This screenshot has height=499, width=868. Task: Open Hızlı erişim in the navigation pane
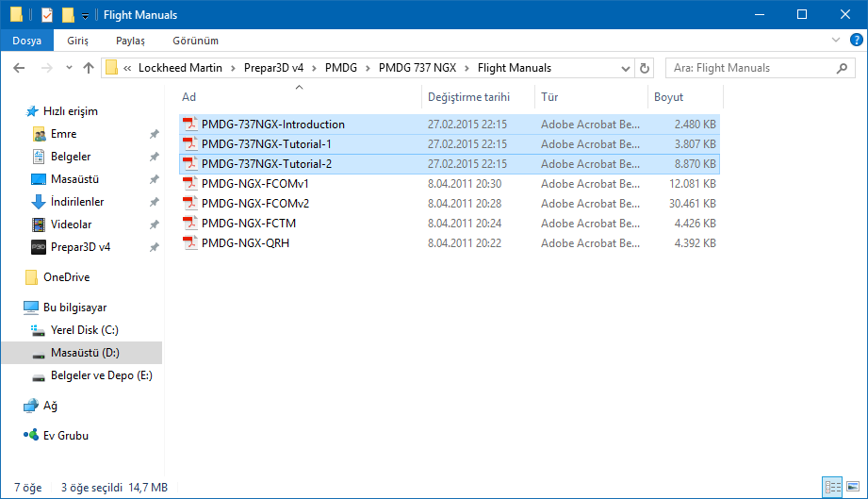(x=71, y=111)
